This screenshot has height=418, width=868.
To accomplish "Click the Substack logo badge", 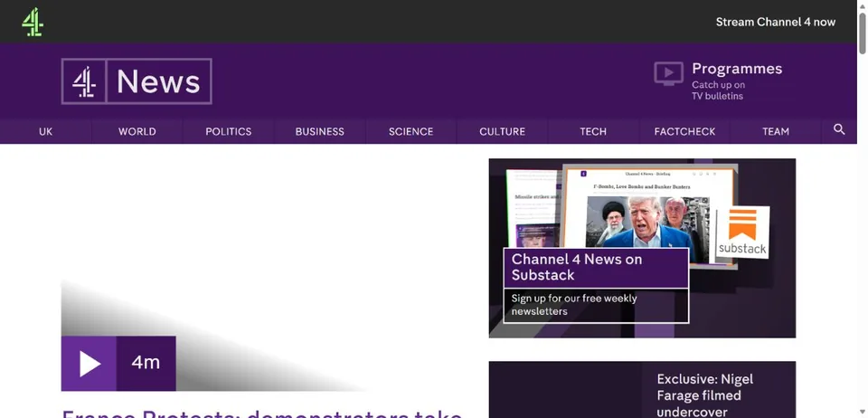I will 742,233.
